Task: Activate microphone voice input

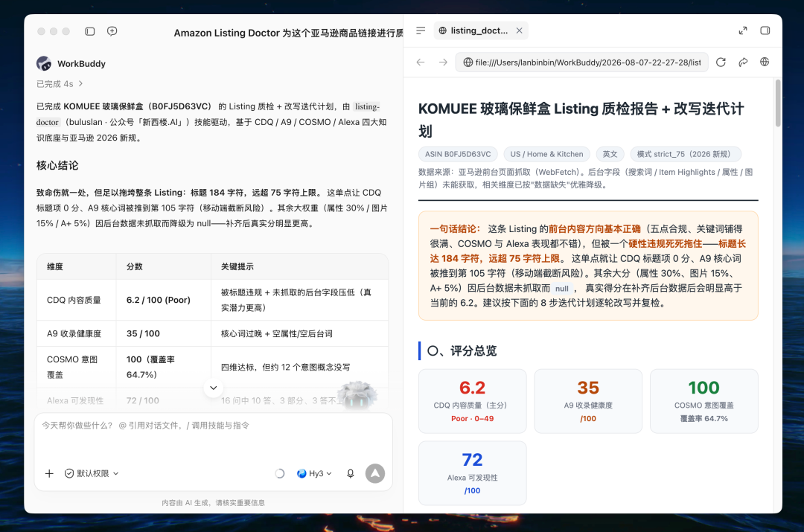Action: pos(350,473)
